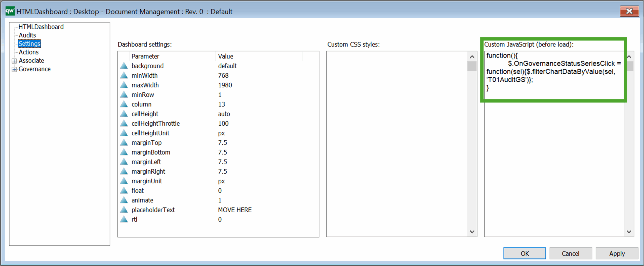Select the triangle icon beside cellHeight

tap(124, 114)
